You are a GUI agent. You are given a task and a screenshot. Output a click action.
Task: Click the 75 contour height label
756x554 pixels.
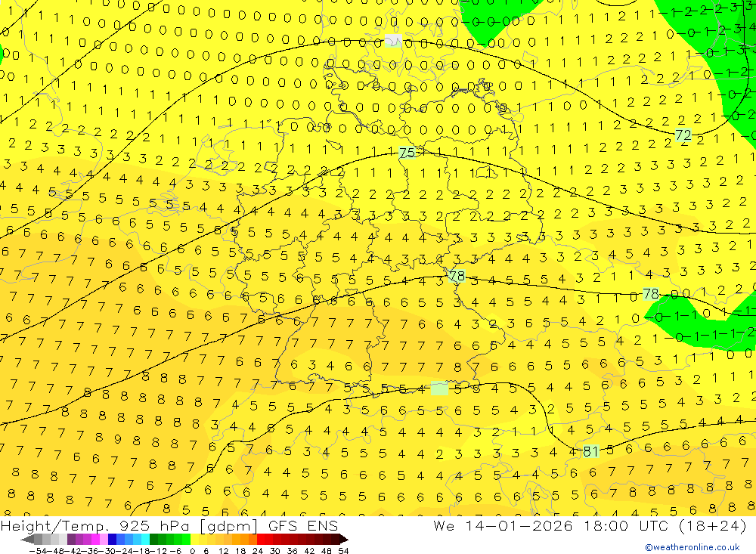(407, 153)
